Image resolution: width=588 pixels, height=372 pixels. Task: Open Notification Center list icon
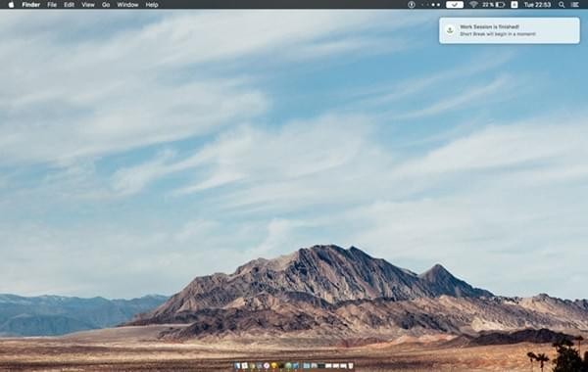pyautogui.click(x=575, y=5)
